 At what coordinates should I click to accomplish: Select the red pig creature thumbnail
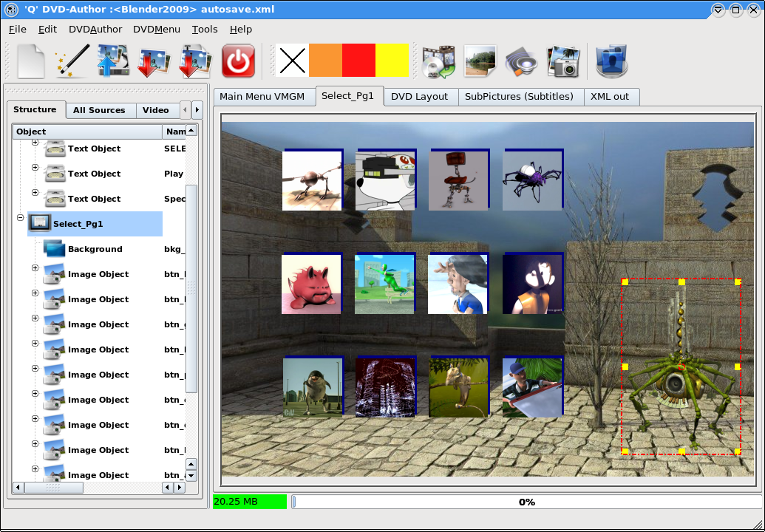pyautogui.click(x=311, y=284)
